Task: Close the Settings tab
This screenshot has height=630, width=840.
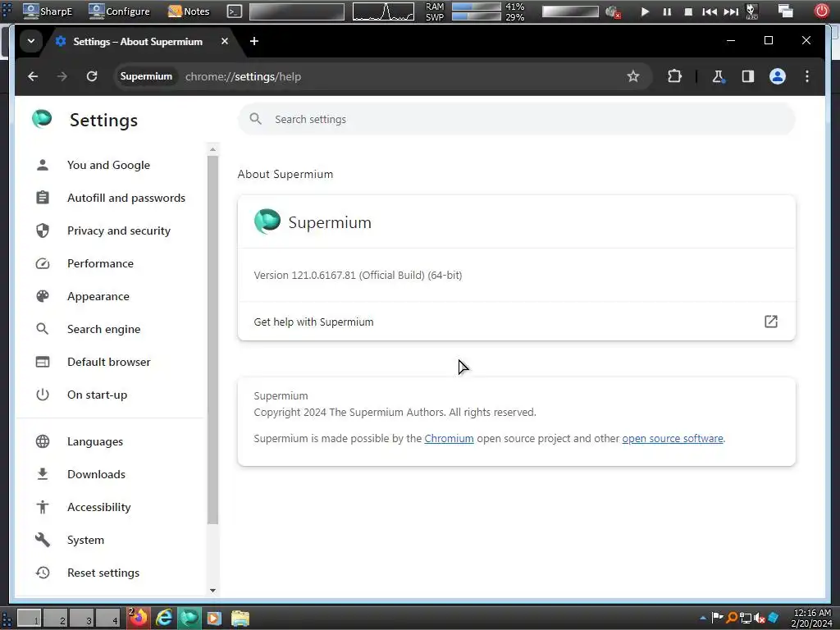Action: (x=225, y=41)
